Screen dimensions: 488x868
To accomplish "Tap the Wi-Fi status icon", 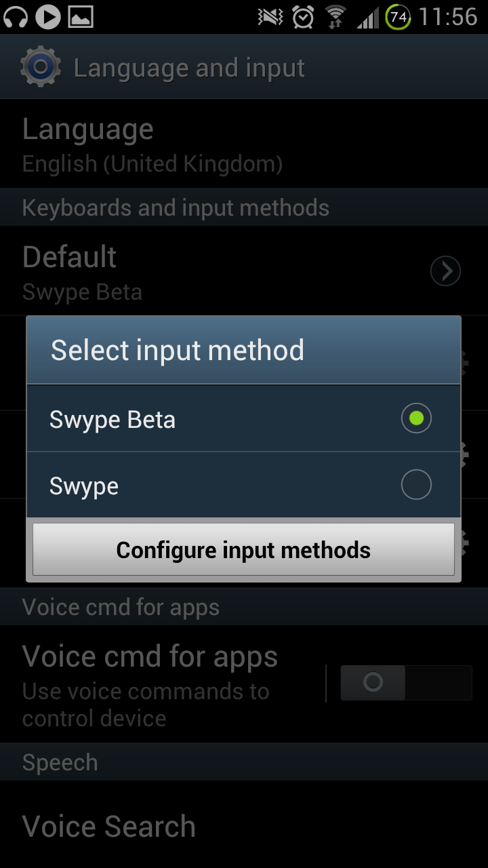I will pyautogui.click(x=335, y=17).
